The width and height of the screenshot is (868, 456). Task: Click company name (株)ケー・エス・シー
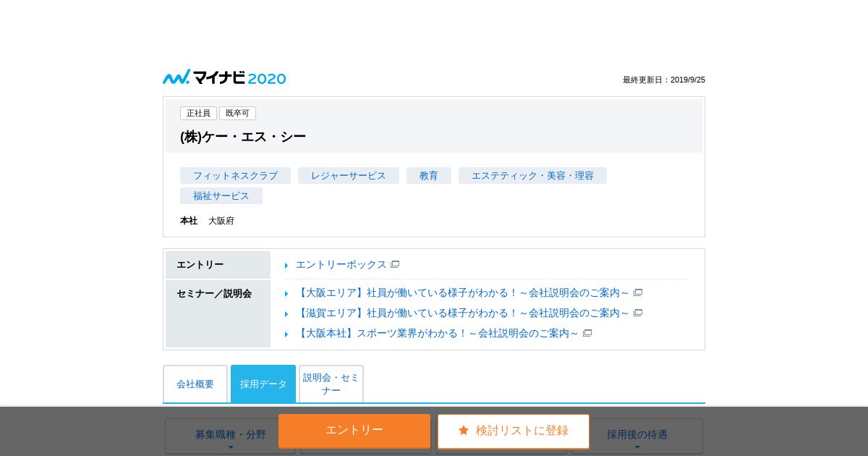(243, 137)
